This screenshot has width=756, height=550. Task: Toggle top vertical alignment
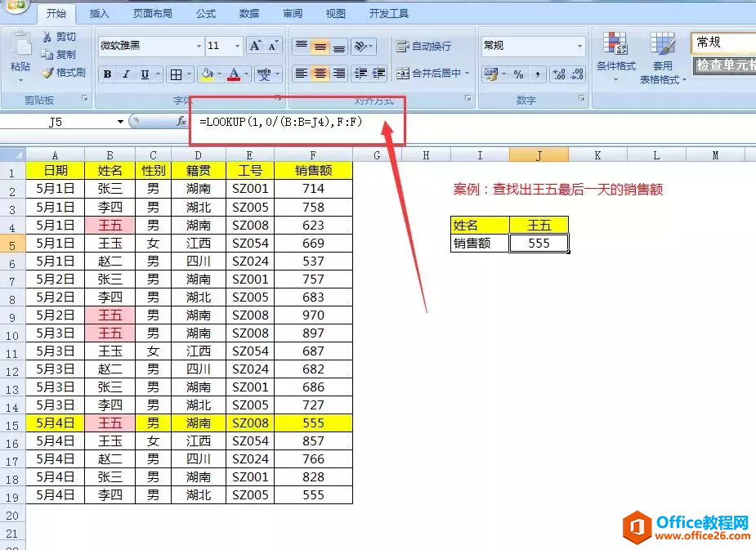[x=302, y=47]
